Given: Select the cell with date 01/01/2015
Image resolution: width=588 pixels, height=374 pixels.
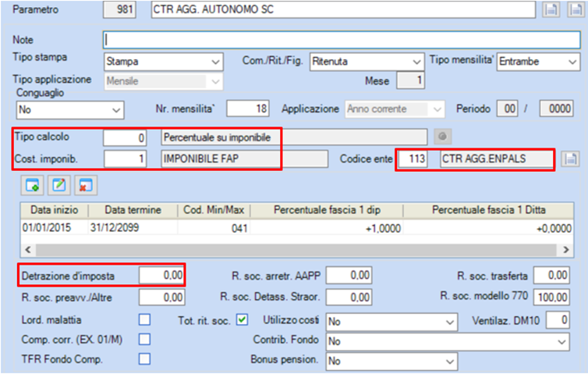Looking at the screenshot, I should coord(55,227).
